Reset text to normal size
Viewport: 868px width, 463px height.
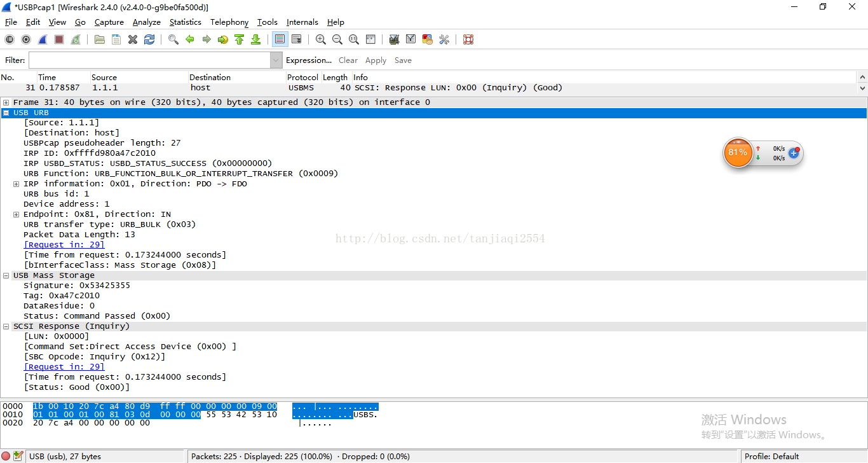354,39
